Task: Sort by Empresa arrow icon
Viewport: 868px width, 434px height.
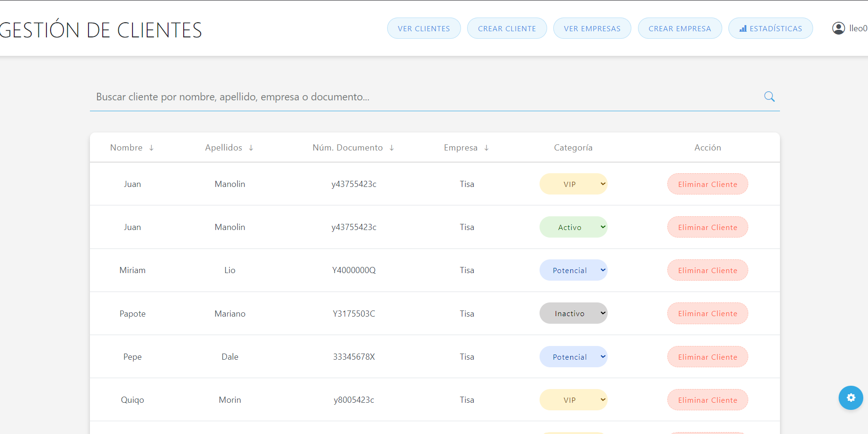Action: 486,148
